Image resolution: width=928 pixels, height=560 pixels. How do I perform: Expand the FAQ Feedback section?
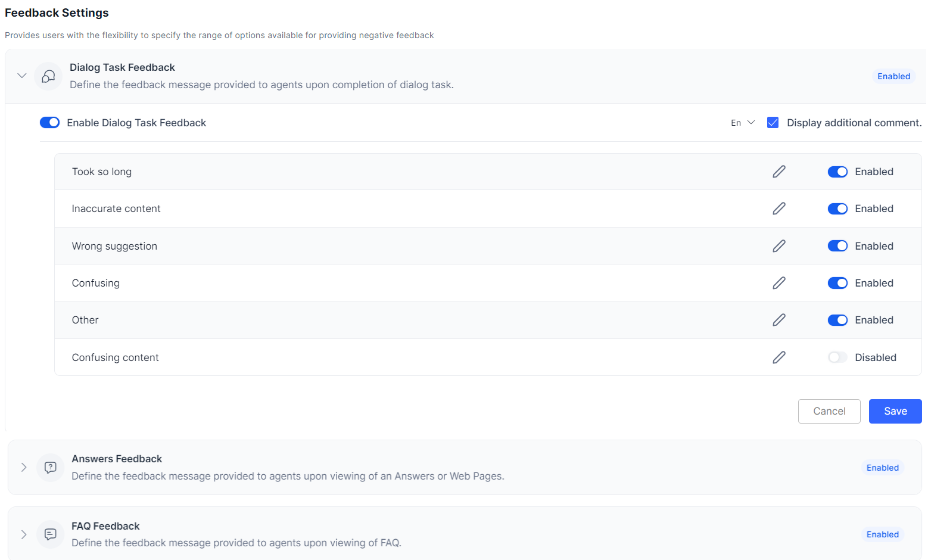[x=24, y=534]
